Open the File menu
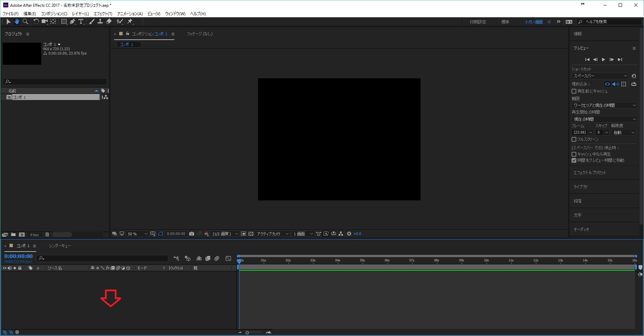This screenshot has width=644, height=336. (x=10, y=14)
